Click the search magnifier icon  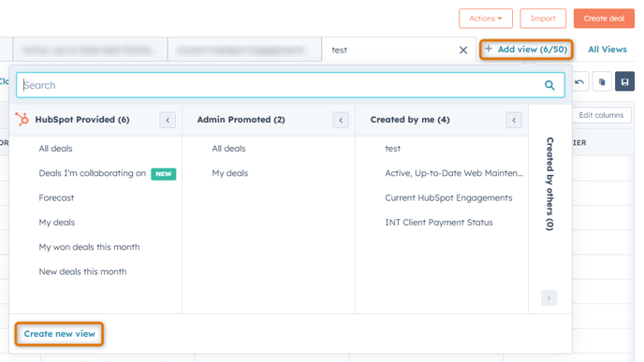pyautogui.click(x=549, y=85)
